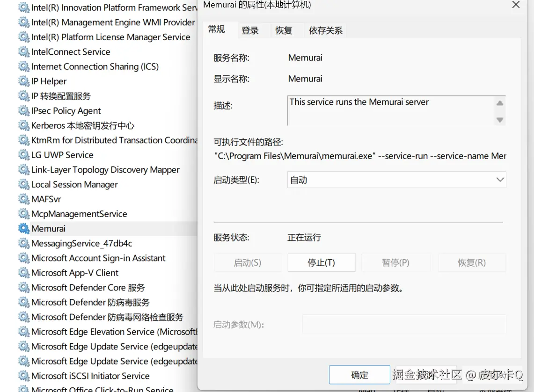Select the Memurai service row text
Image resolution: width=534 pixels, height=392 pixels.
pyautogui.click(x=48, y=229)
